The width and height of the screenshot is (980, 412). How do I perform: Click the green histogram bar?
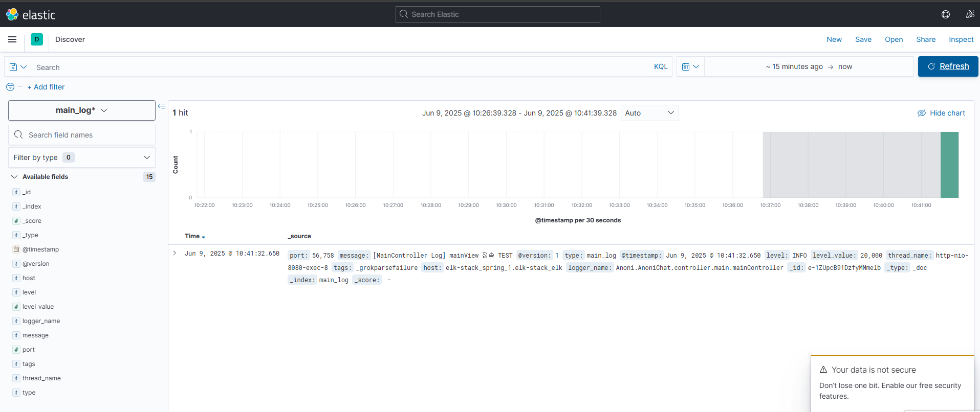tap(949, 165)
